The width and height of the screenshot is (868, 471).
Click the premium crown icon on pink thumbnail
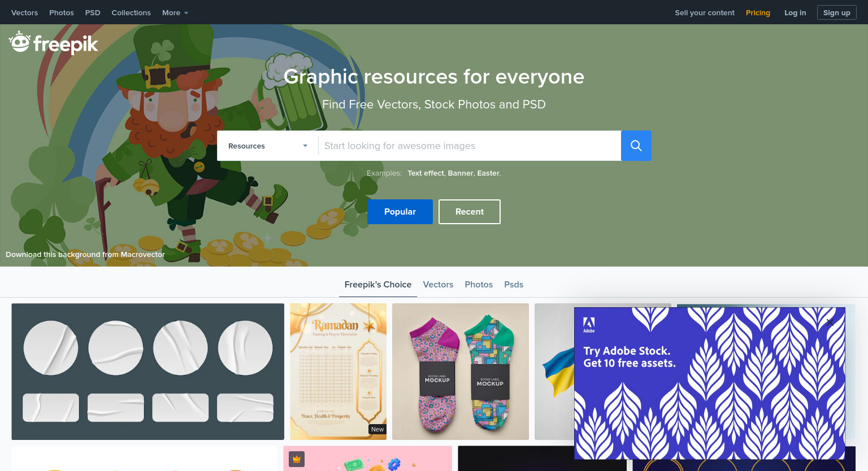click(297, 459)
